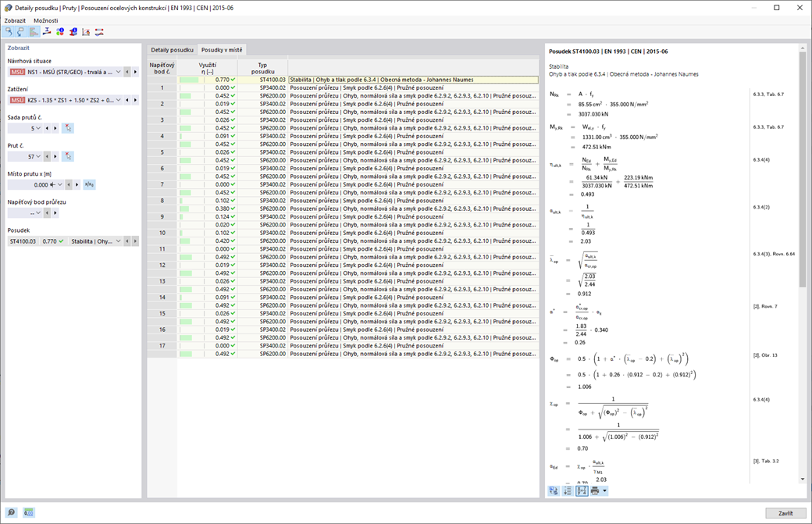Click scroll down arrow of formula panel

click(803, 479)
